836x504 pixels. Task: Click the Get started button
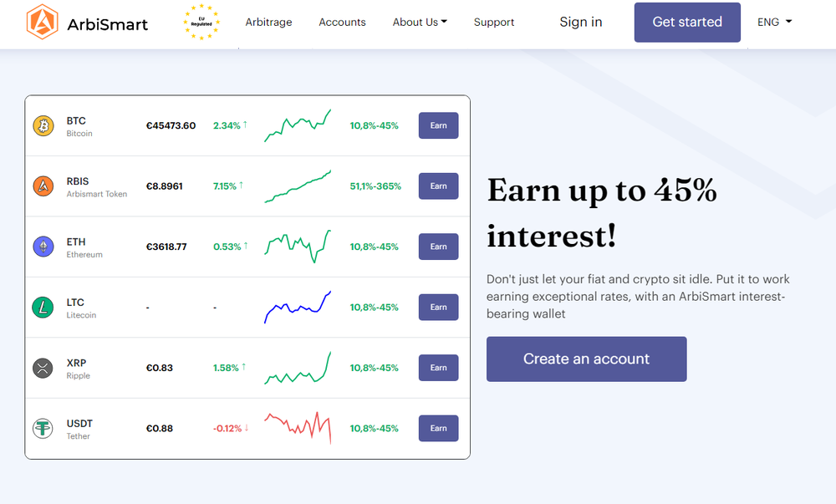coord(687,22)
